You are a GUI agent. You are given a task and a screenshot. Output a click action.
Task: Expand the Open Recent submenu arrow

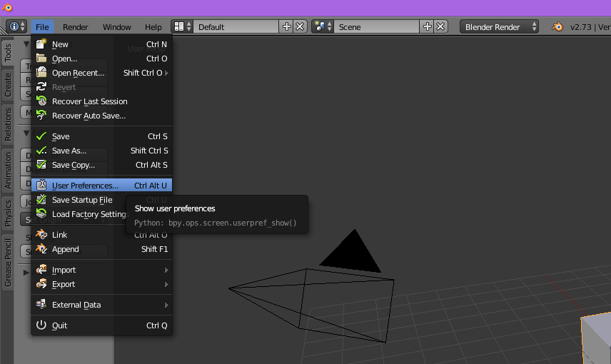pos(166,73)
